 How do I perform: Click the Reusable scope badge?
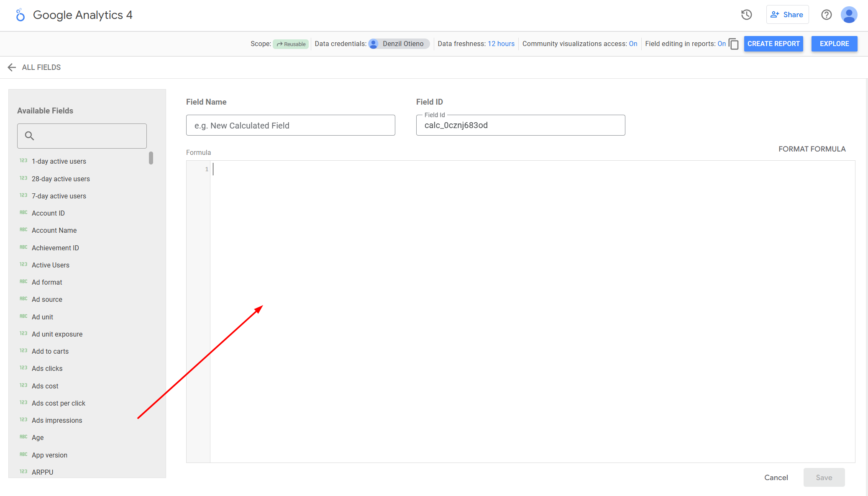tap(291, 44)
